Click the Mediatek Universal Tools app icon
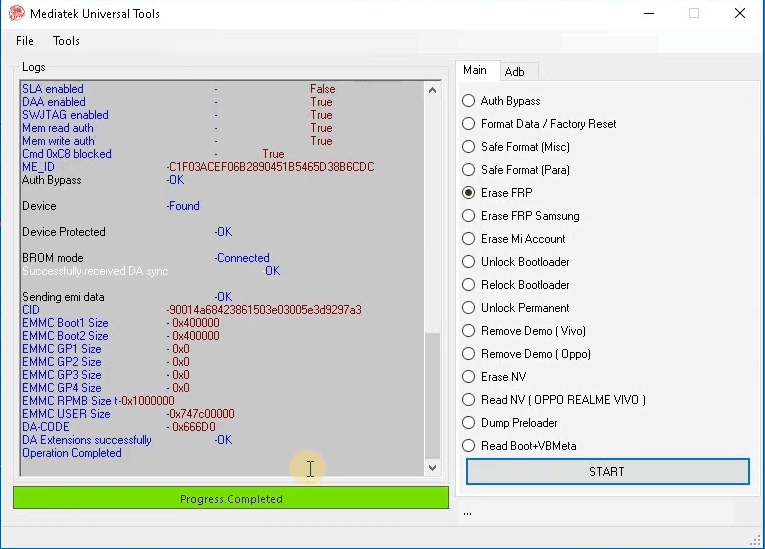This screenshot has height=549, width=765. click(17, 14)
